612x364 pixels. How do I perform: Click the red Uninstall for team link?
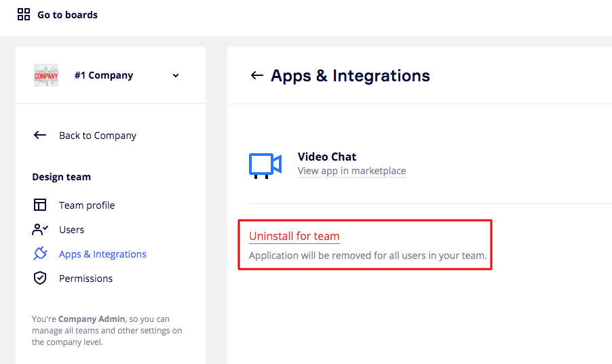(294, 236)
